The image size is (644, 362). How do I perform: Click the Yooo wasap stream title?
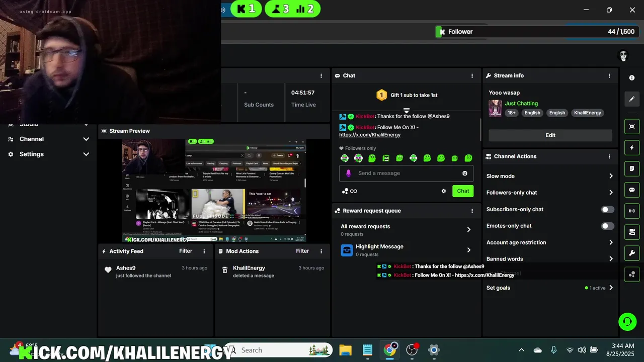click(x=504, y=93)
